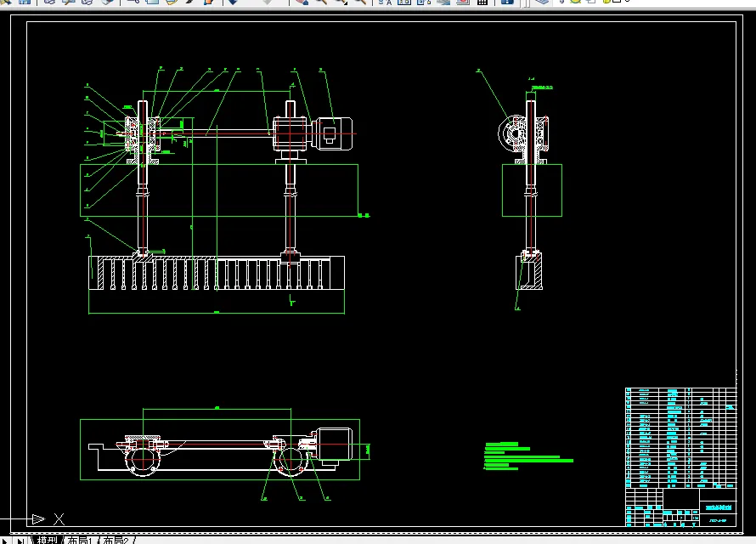This screenshot has width=756, height=544.
Task: Open the 布局2 layout tab
Action: tap(116, 540)
